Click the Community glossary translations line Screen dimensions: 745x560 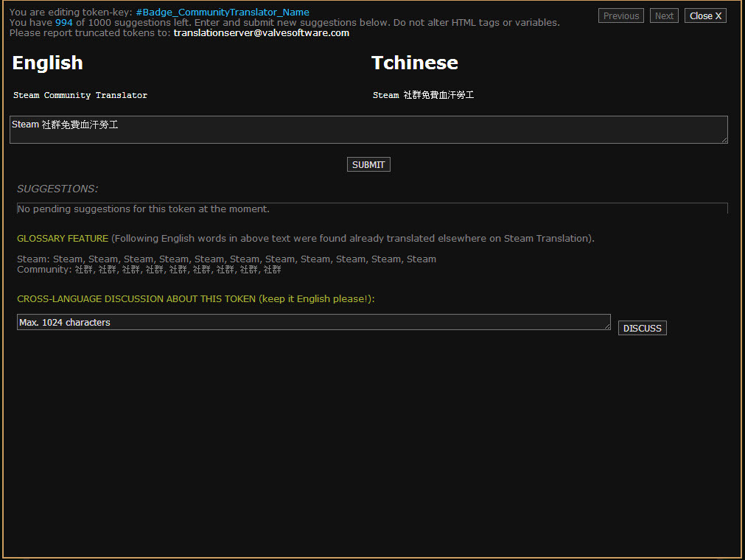149,269
